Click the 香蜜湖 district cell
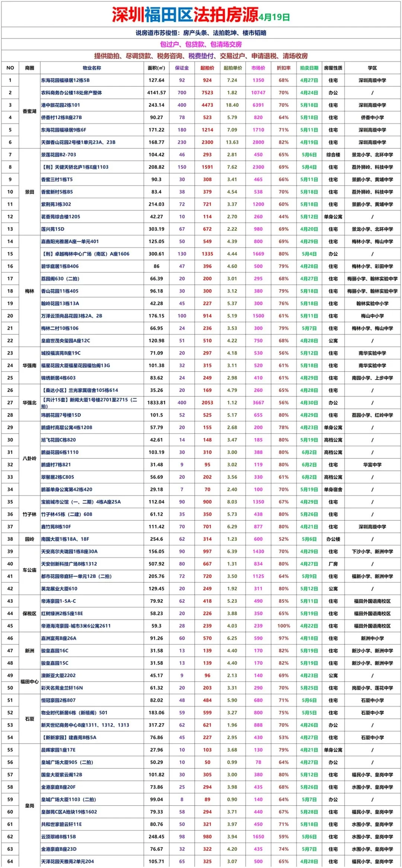Image resolution: width=402 pixels, height=868 pixels. (x=29, y=111)
